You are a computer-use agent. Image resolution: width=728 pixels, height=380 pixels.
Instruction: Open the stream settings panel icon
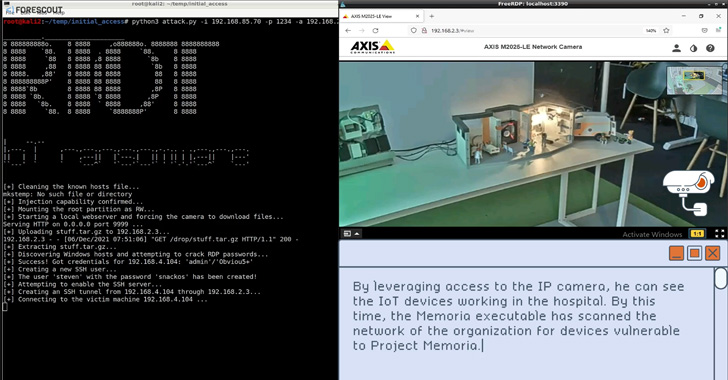tap(347, 234)
